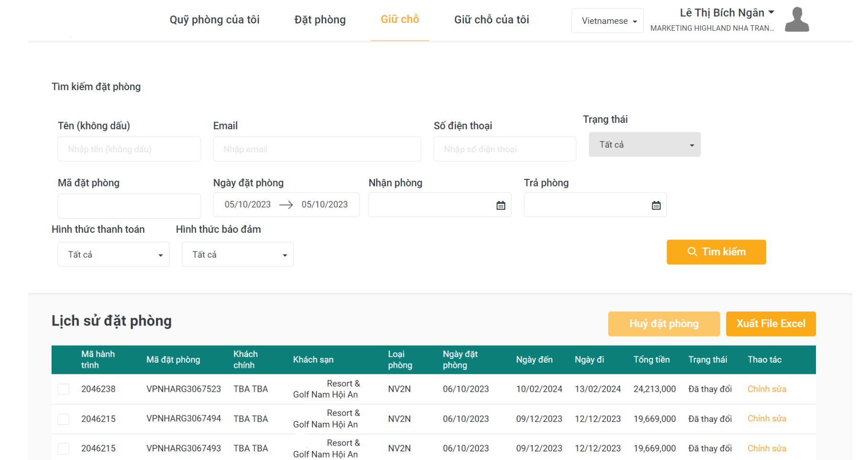This screenshot has width=868, height=460.
Task: Tick checkbox for booking VPNHARG3067523
Action: [64, 389]
